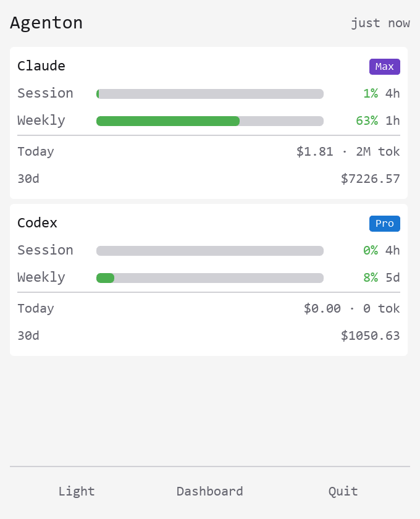This screenshot has height=519, width=420.
Task: Click Claude's 63% weekly percentage
Action: [x=367, y=120]
